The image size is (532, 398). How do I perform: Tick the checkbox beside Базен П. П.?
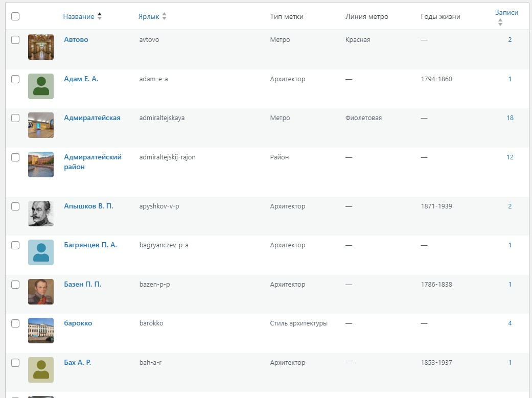(15, 285)
